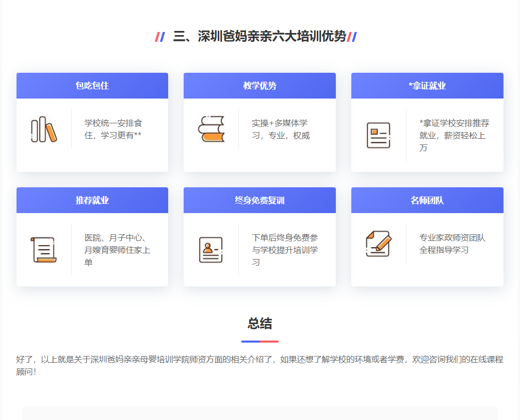Viewport: 520px width, 420px height.
Task: Click the 终身免费复训 card header
Action: [x=259, y=200]
